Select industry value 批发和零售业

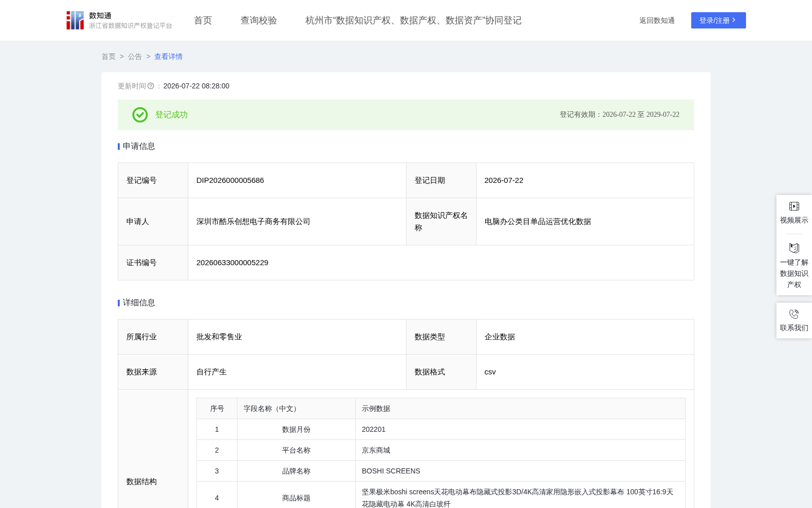pyautogui.click(x=219, y=337)
